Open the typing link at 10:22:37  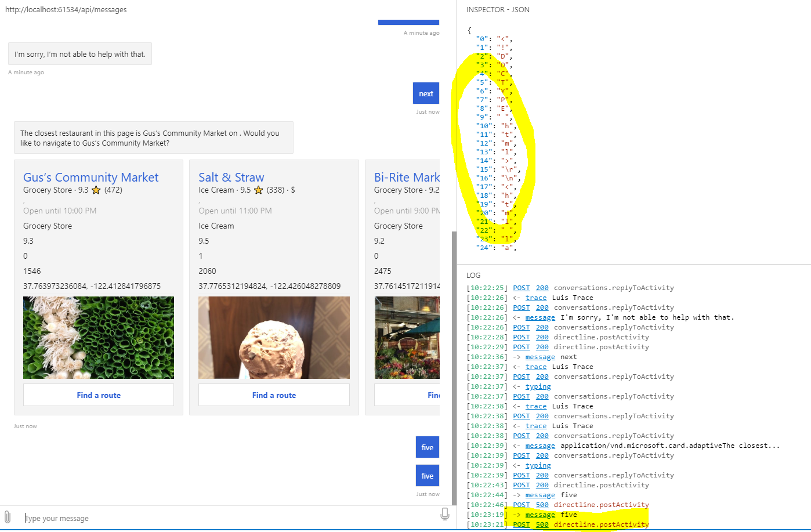coord(538,386)
